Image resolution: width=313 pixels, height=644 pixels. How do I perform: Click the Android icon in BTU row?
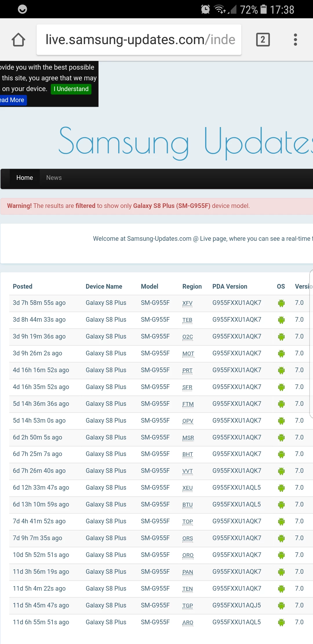click(281, 505)
